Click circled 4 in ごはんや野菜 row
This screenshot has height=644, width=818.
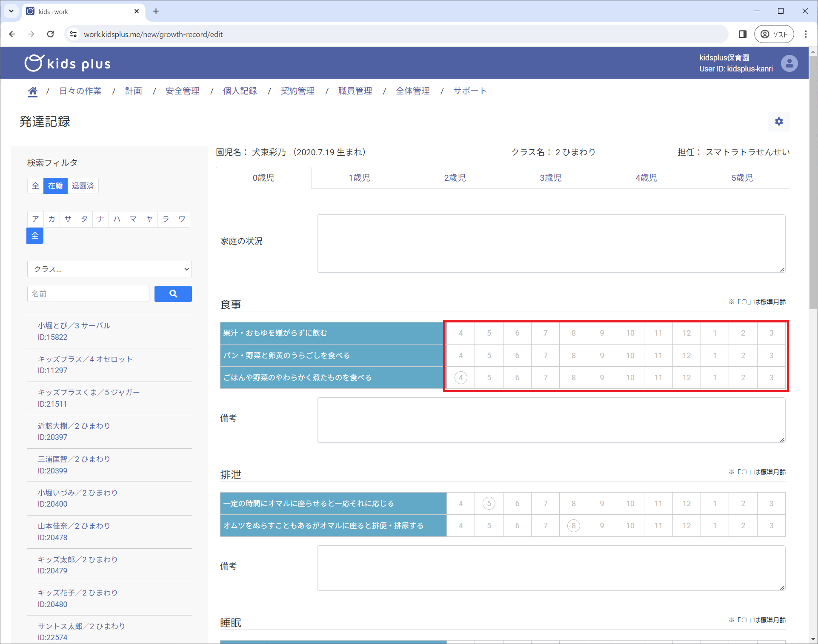461,378
